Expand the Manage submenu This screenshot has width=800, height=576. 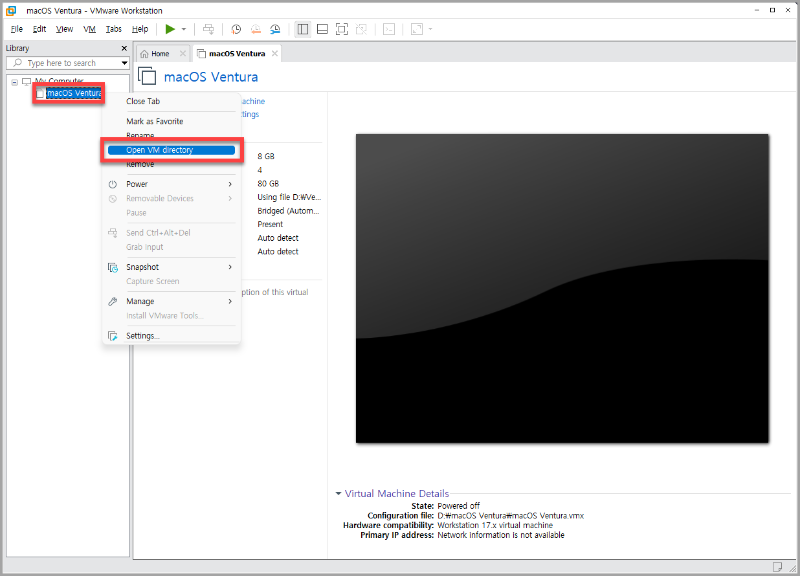(171, 302)
